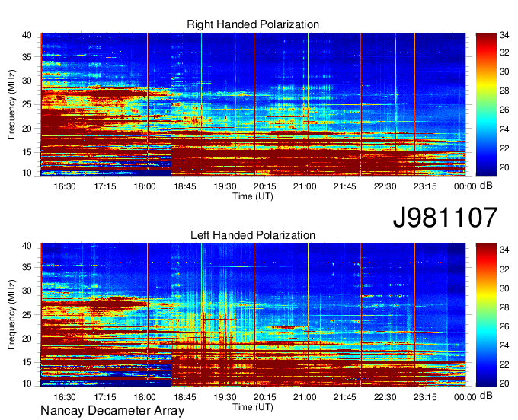Click the 18:00 time tick under Left Handed plot
This screenshot has width=518, height=420.
click(x=145, y=397)
